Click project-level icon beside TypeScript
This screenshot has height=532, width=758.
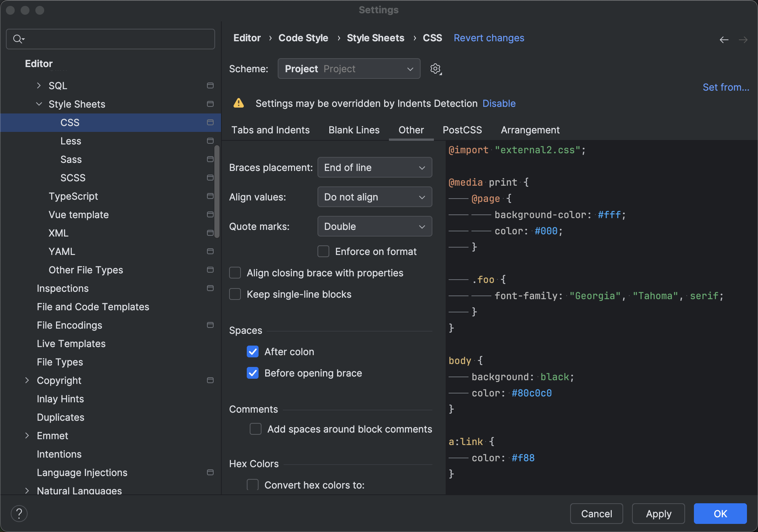pos(210,196)
